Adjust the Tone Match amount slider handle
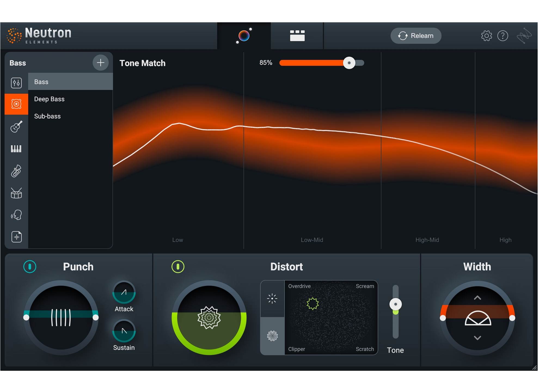This screenshot has height=392, width=539. (x=349, y=63)
